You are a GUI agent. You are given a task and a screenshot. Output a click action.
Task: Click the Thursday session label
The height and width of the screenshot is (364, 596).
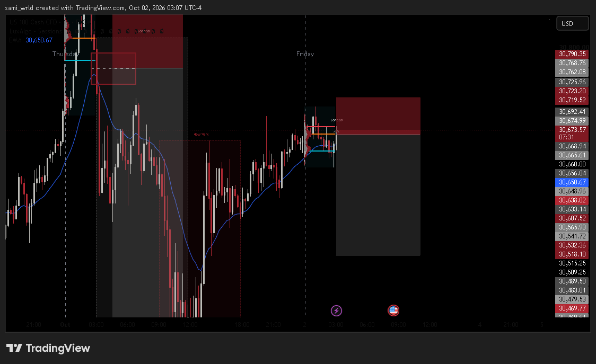66,54
